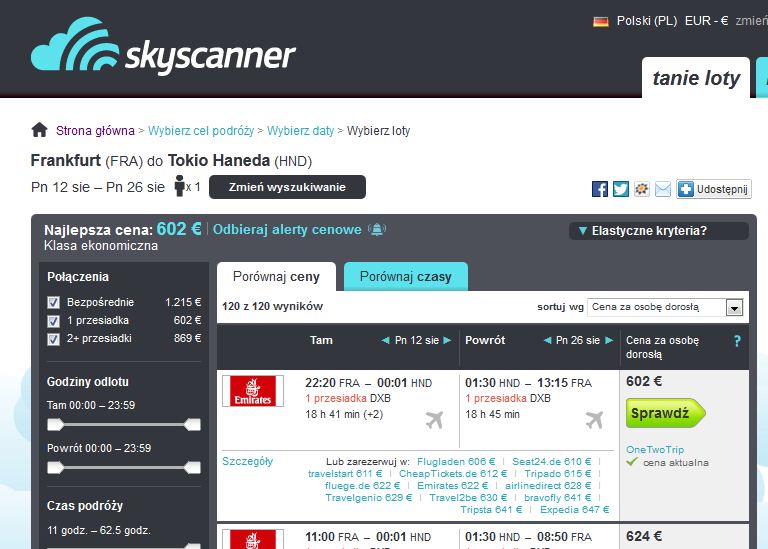Book via Travel2be 630 €
The image size is (768, 549).
pyautogui.click(x=468, y=498)
